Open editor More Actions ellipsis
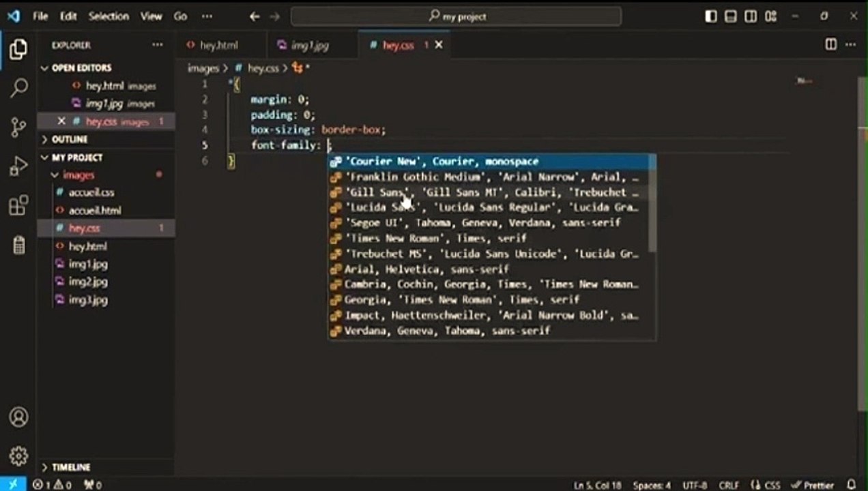The height and width of the screenshot is (491, 868). point(850,44)
